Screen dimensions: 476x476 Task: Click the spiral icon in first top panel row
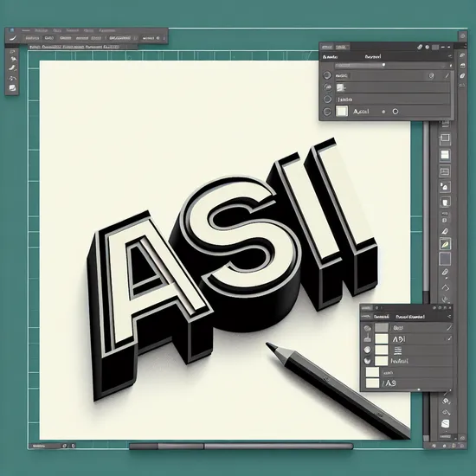pyautogui.click(x=431, y=76)
